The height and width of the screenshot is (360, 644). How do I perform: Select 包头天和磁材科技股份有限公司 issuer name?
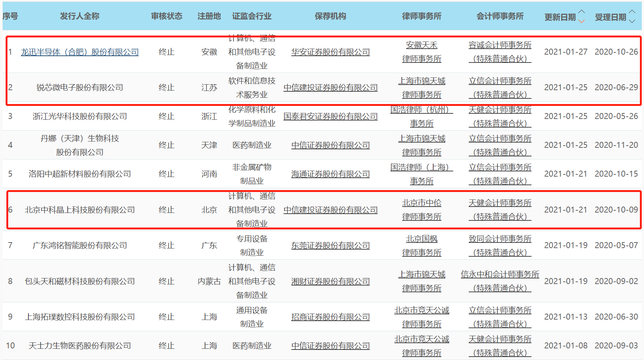pos(80,281)
